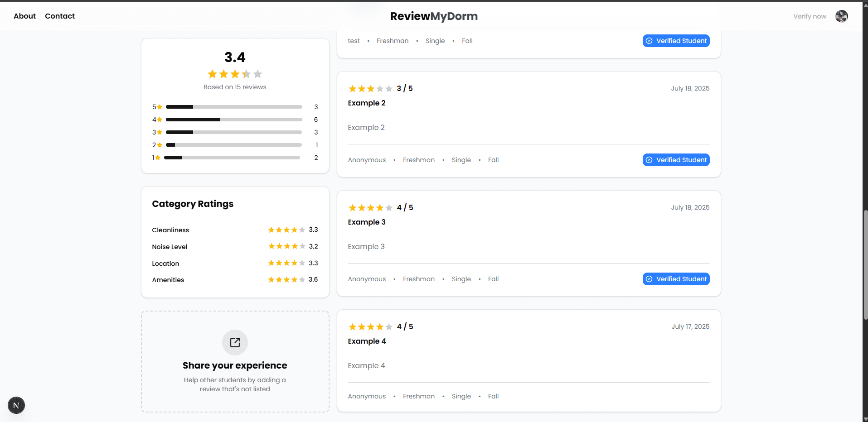Click the page vertical scrollbar thumb
Screen dimensions: 868x422
865,265
